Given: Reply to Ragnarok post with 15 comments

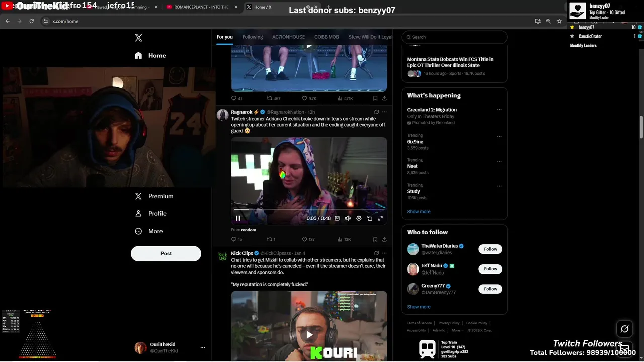Looking at the screenshot, I should tap(236, 240).
